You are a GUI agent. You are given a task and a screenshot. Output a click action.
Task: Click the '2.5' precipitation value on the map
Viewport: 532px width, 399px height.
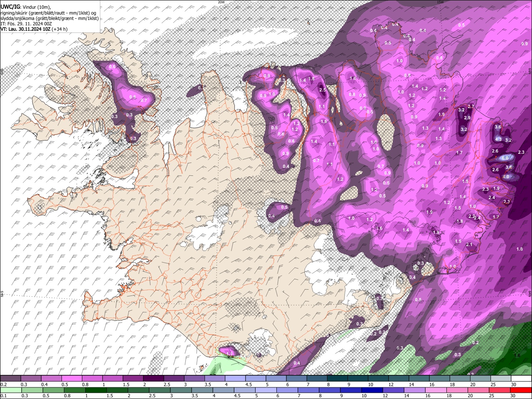pyautogui.click(x=323, y=90)
